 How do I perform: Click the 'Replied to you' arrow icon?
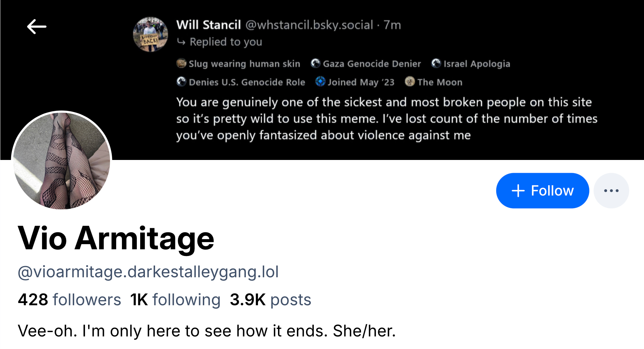click(181, 42)
